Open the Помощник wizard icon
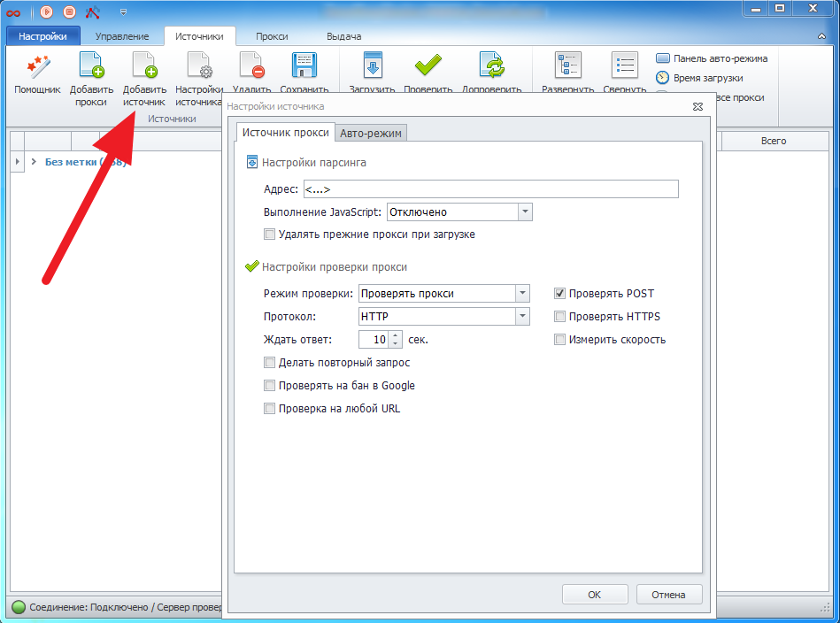 pyautogui.click(x=37, y=67)
